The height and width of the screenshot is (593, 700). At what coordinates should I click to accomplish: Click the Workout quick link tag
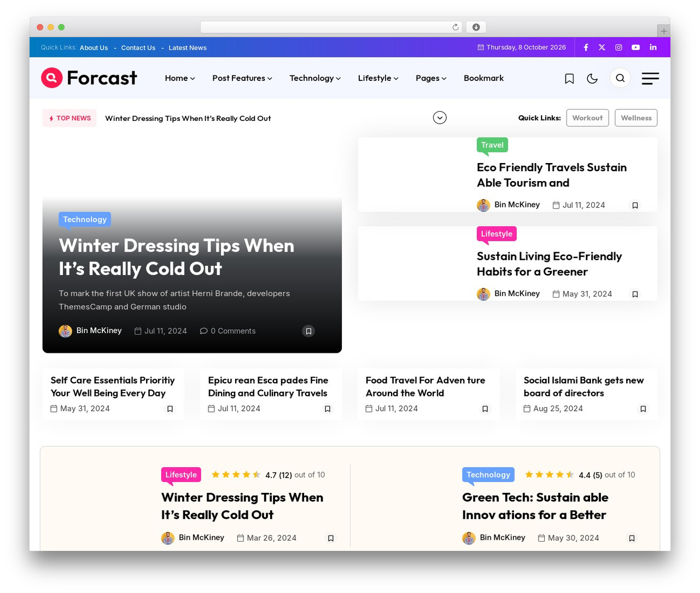coord(587,118)
